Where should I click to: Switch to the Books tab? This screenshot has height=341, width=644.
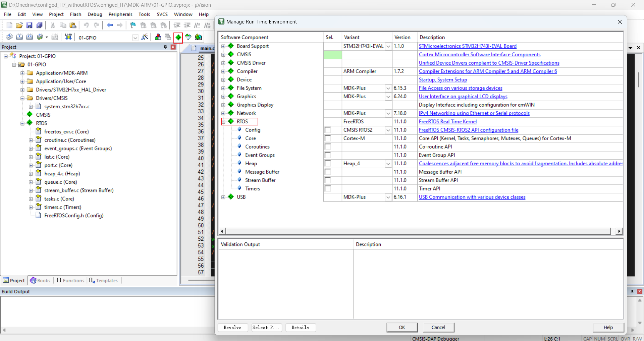(40, 281)
